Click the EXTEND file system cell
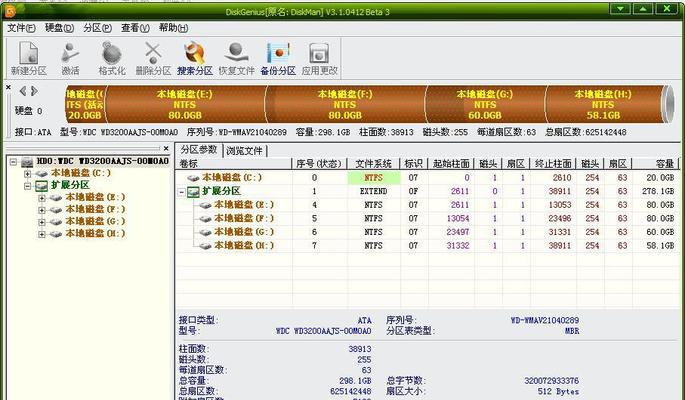The image size is (685, 400). point(374,191)
